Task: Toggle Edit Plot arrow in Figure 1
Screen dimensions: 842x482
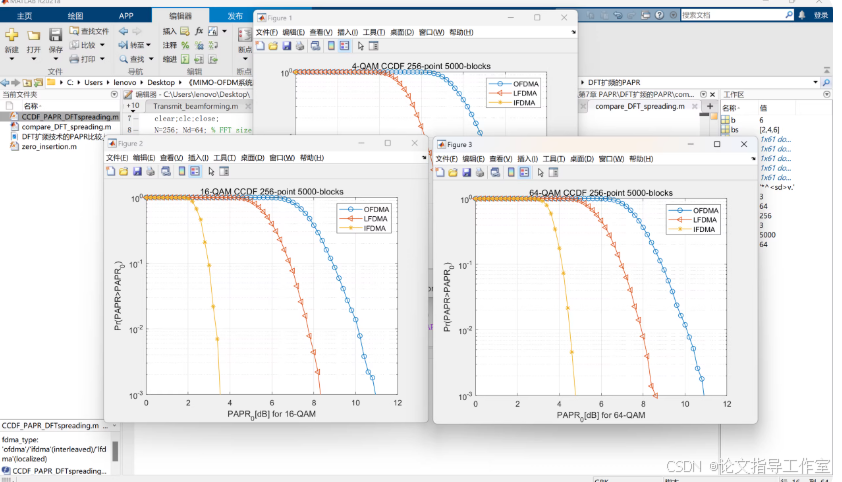Action: 360,46
